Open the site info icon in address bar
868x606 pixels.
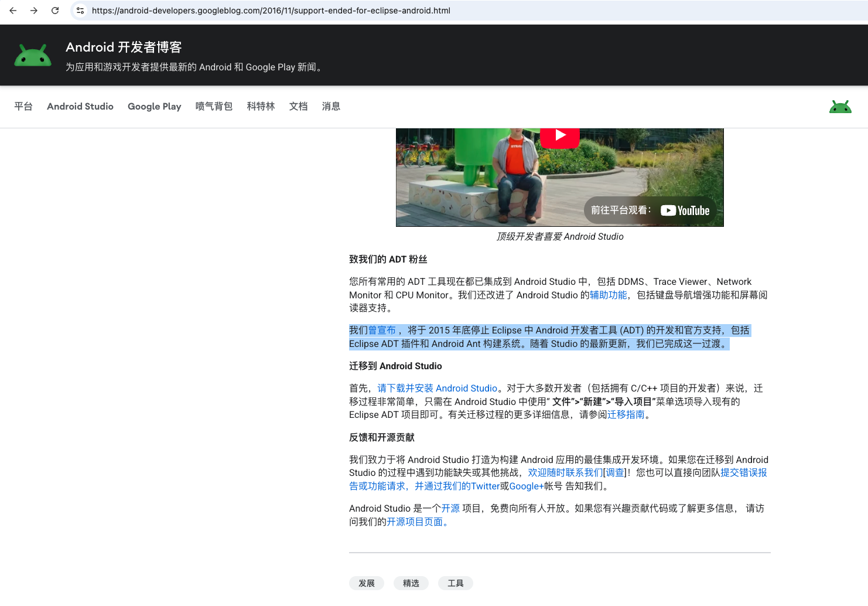(x=80, y=11)
